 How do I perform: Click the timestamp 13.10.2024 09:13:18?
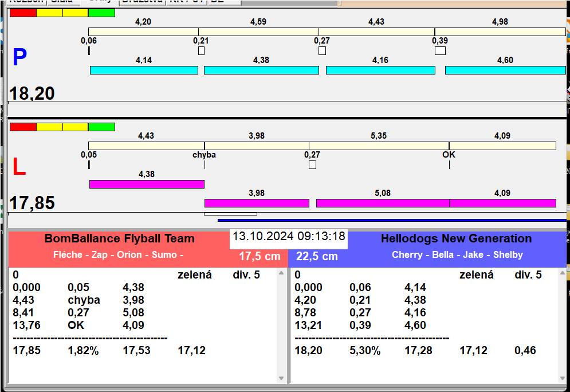click(x=289, y=236)
